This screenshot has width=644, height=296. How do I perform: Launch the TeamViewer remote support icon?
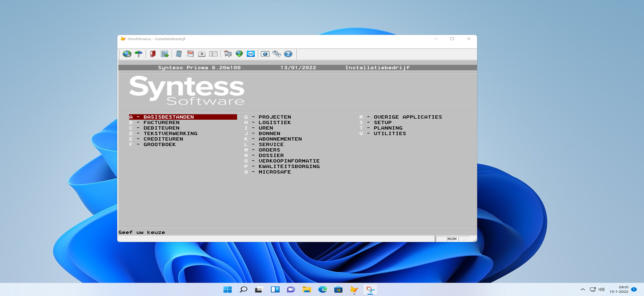[x=251, y=54]
